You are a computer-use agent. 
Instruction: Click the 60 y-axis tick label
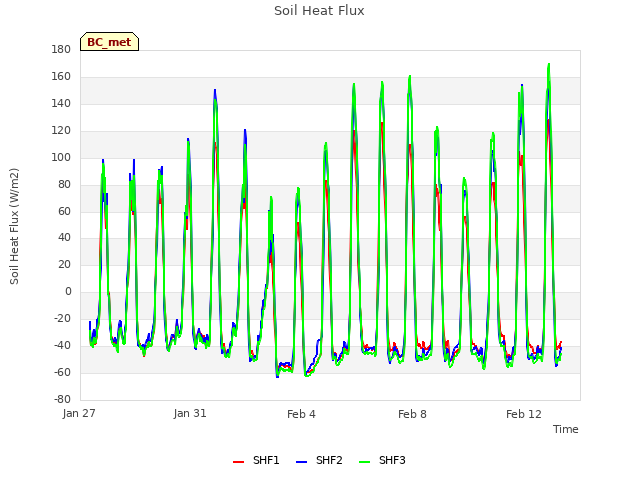(x=64, y=211)
